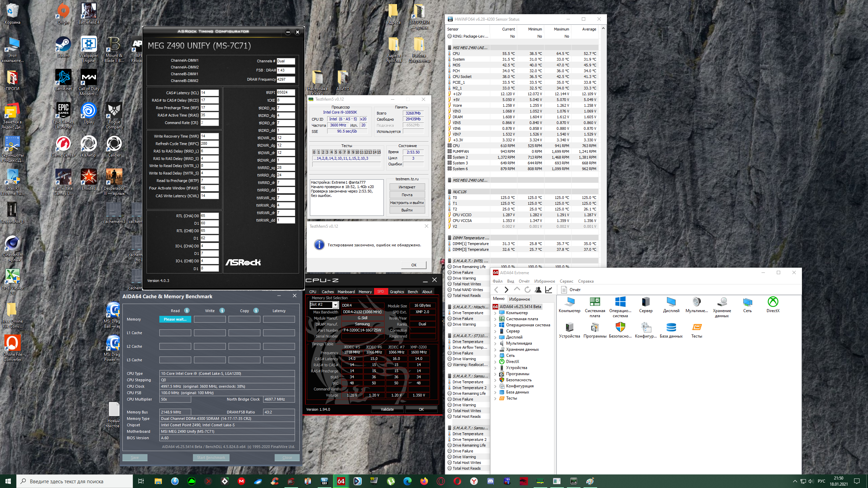The image size is (868, 488).
Task: Open the Сервис menu in AIDA64
Action: pos(566,281)
